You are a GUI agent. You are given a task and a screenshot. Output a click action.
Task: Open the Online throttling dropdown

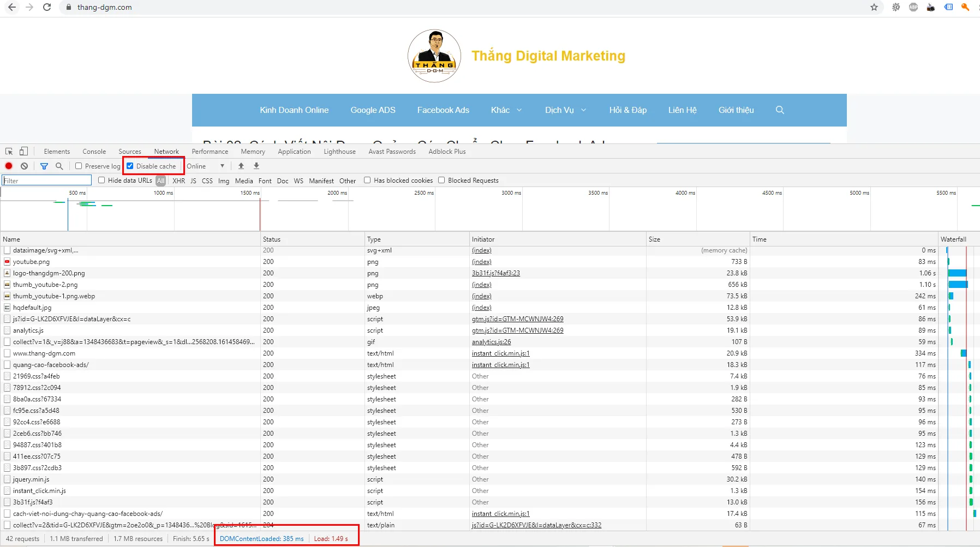pyautogui.click(x=206, y=166)
